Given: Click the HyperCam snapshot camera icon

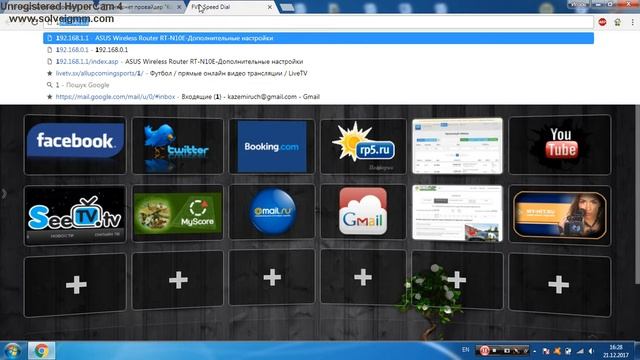Looking at the screenshot, I should click(507, 351).
